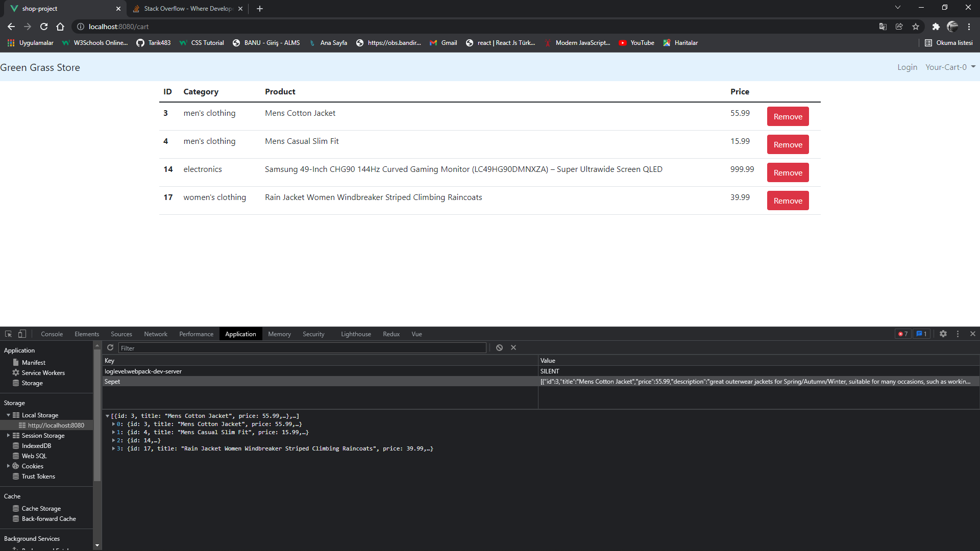Image resolution: width=980 pixels, height=551 pixels.
Task: Select the filter input field
Action: 302,348
